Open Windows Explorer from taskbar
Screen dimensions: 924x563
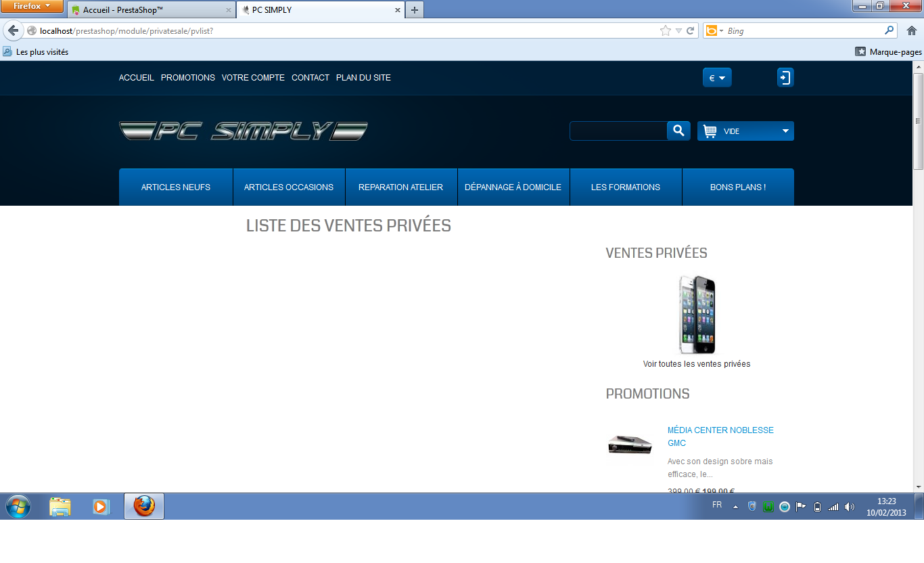60,506
